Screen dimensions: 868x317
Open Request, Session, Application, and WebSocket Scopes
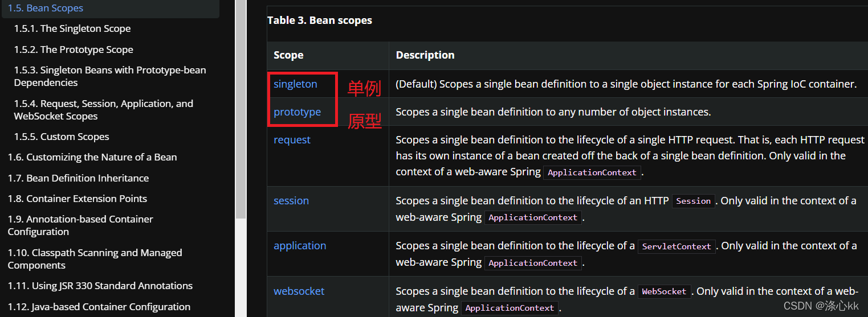[x=104, y=110]
